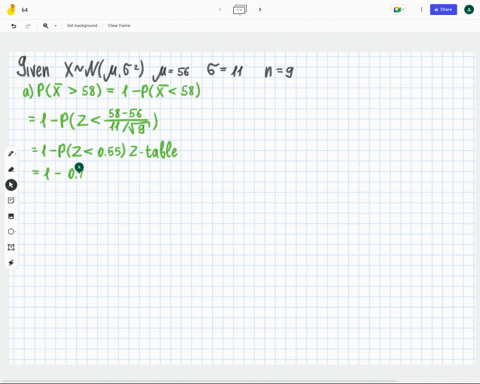Open the account profile avatar
Screen dimensions: 480x384
click(x=469, y=10)
